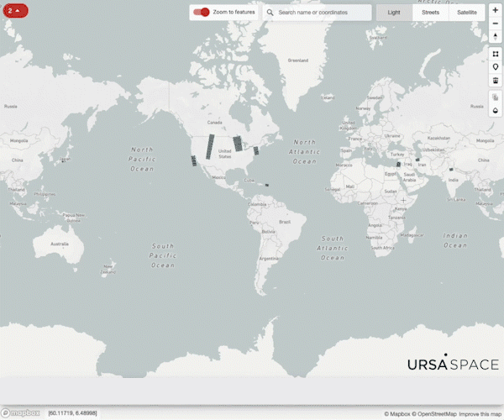Click the 'Canada' map label

point(215,123)
